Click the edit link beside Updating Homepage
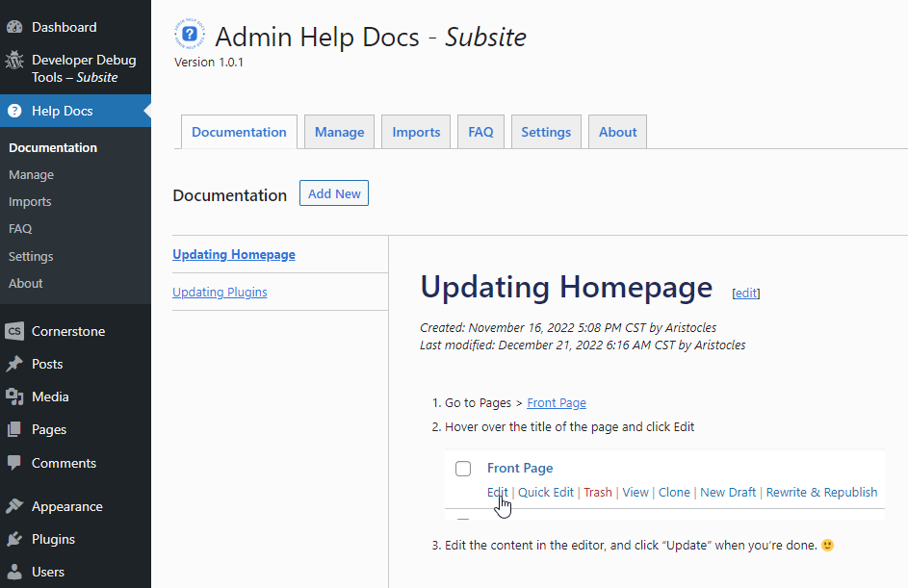This screenshot has height=588, width=908. click(746, 293)
